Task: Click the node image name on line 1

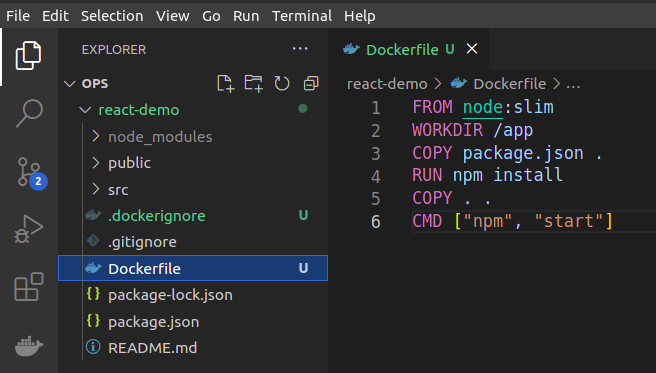Action: (x=483, y=107)
